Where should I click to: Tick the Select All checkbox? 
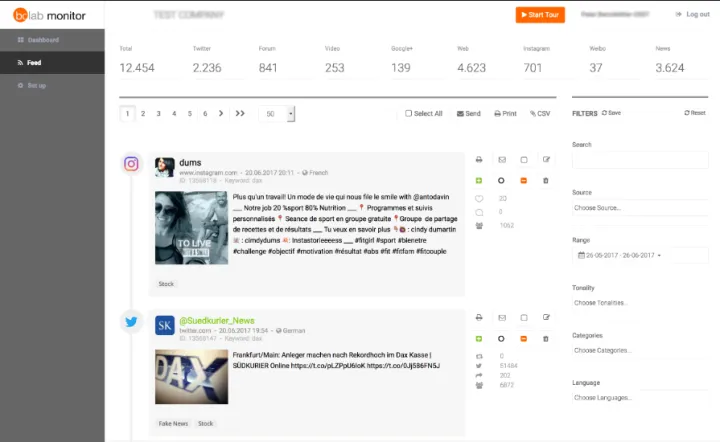click(x=409, y=114)
